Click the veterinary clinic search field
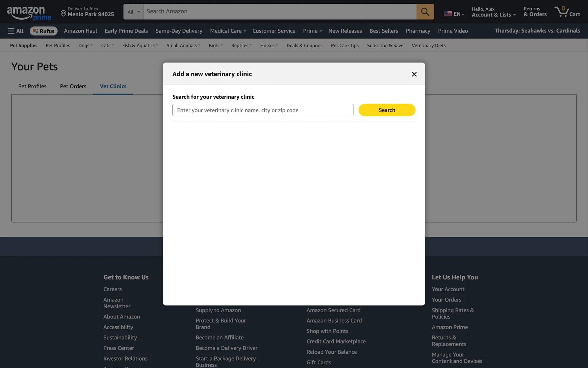This screenshot has height=368, width=588. point(262,110)
